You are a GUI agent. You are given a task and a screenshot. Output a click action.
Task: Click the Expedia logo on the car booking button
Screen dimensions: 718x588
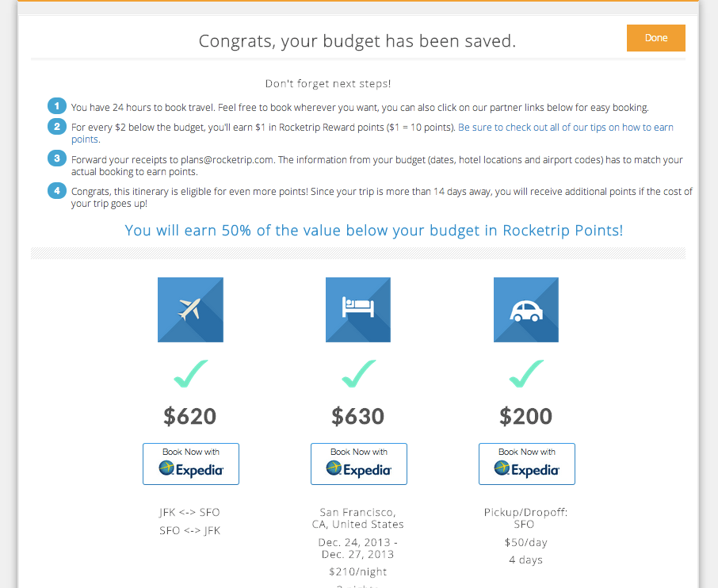[526, 470]
